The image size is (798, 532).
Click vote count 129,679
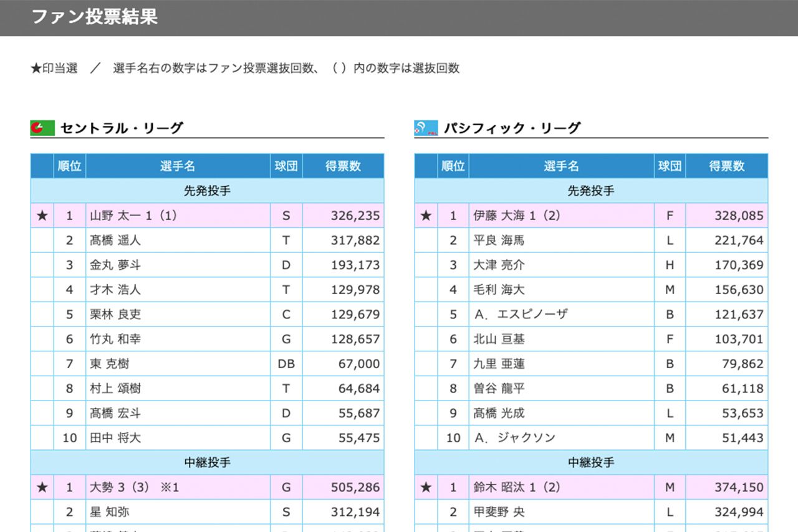click(355, 314)
